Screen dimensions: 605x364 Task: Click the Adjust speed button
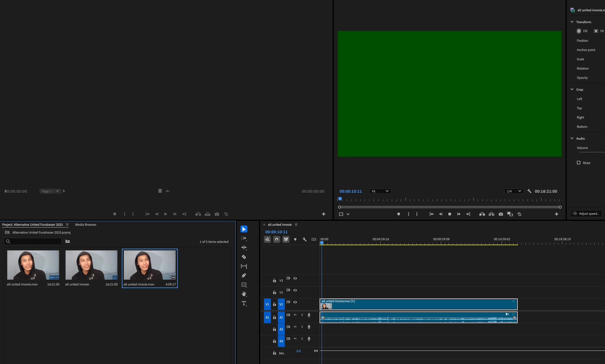click(586, 214)
